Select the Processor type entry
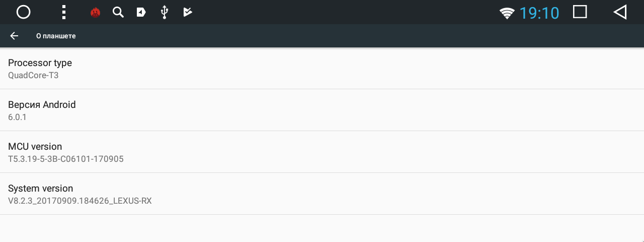Image resolution: width=644 pixels, height=242 pixels. (322, 69)
